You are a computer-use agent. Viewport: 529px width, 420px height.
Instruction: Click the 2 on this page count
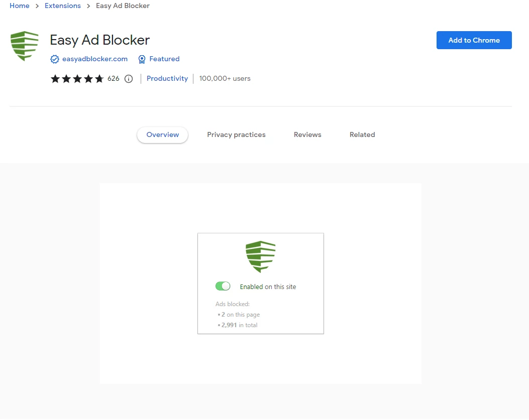point(241,315)
